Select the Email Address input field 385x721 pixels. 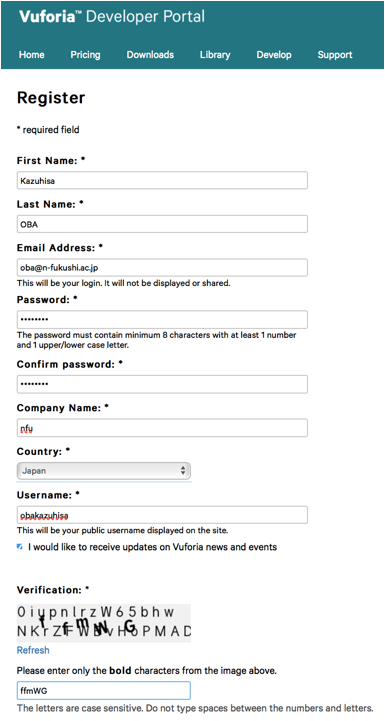coord(162,268)
